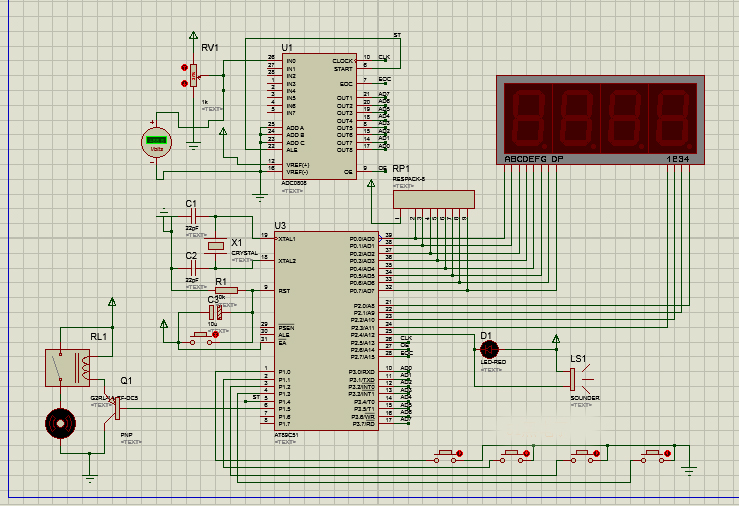Viewport: 739px width, 506px height.
Task: Click the 'ST' net label above U1
Action: (397, 35)
